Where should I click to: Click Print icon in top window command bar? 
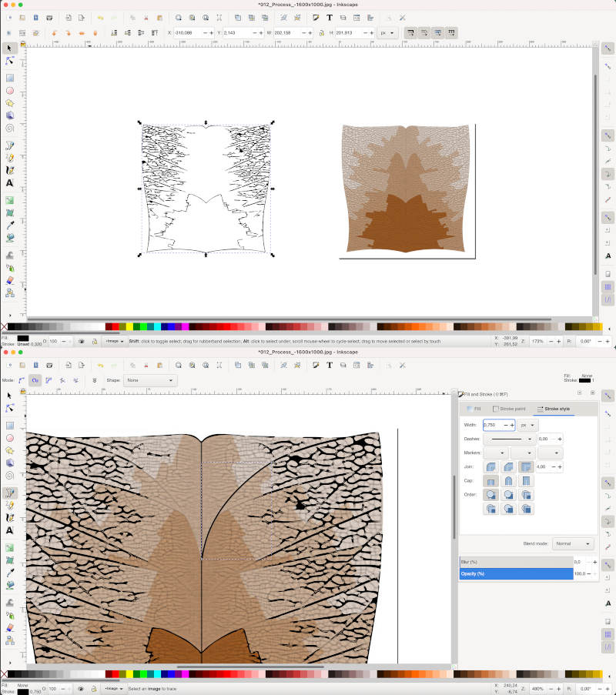pyautogui.click(x=50, y=18)
